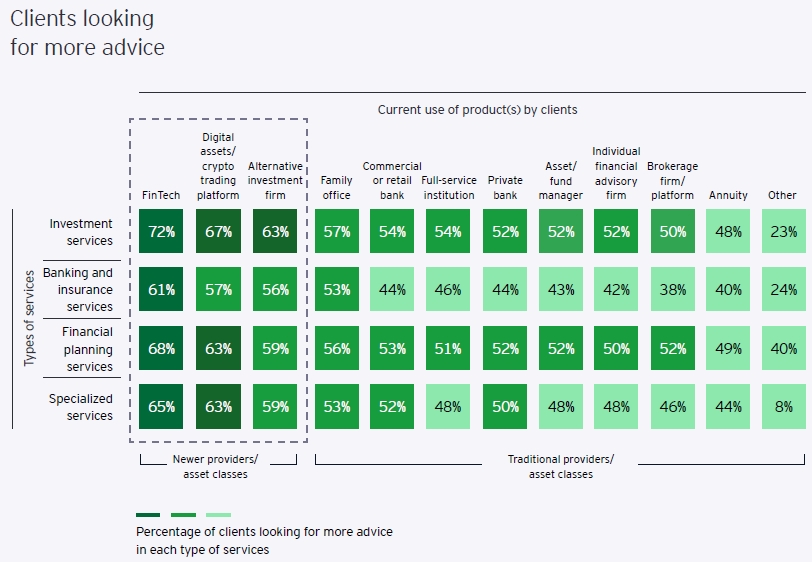This screenshot has height=562, width=812.
Task: Click the darkest green legend swatch
Action: click(148, 515)
